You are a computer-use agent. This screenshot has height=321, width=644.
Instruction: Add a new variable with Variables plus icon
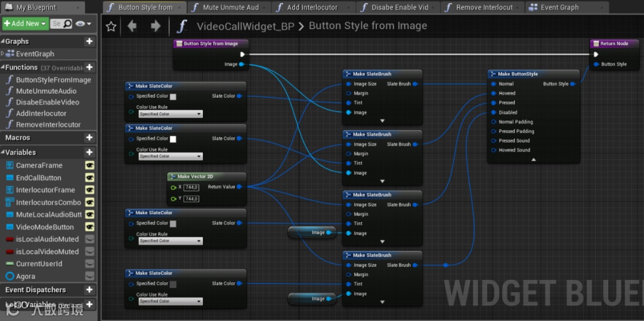pyautogui.click(x=89, y=152)
